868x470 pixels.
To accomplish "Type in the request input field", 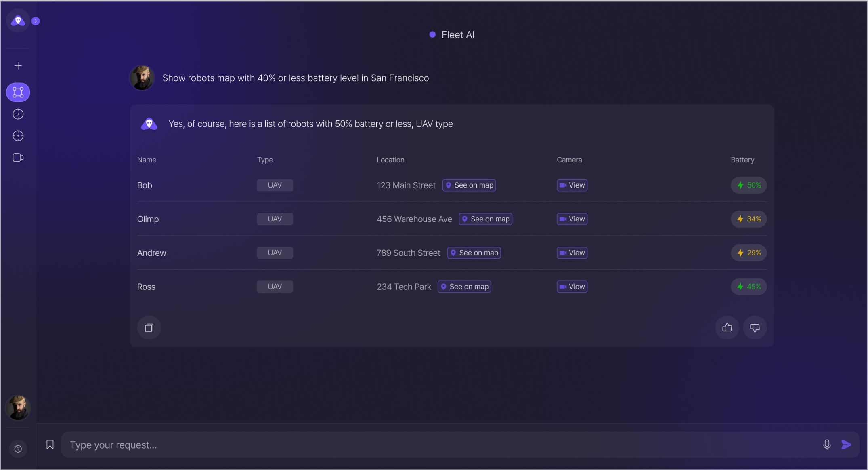I will click(440, 445).
